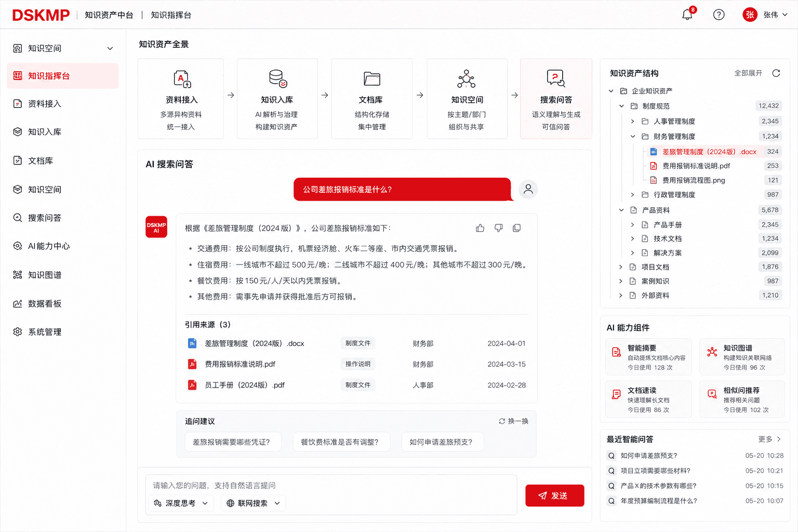The width and height of the screenshot is (798, 532).
Task: Click 更多 in 最近智能问答
Action: pyautogui.click(x=769, y=439)
